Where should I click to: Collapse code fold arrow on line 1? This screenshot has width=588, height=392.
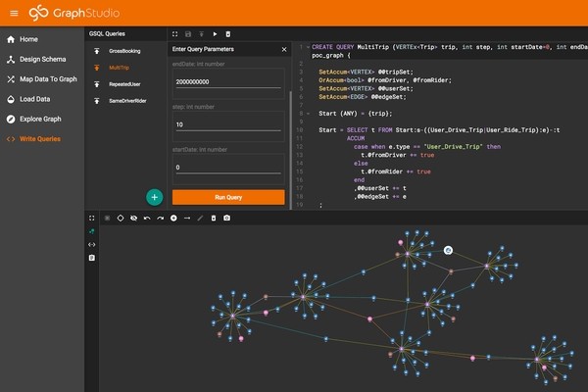(x=309, y=47)
